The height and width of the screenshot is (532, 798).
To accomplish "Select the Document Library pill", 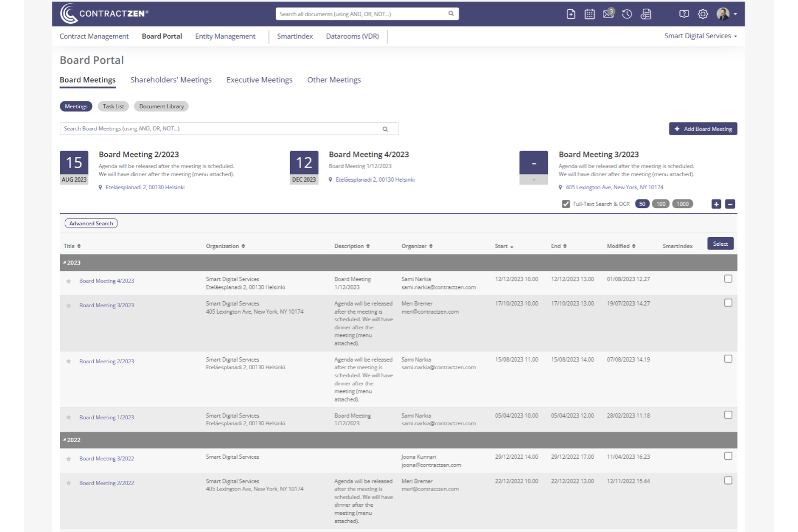I will (x=161, y=106).
